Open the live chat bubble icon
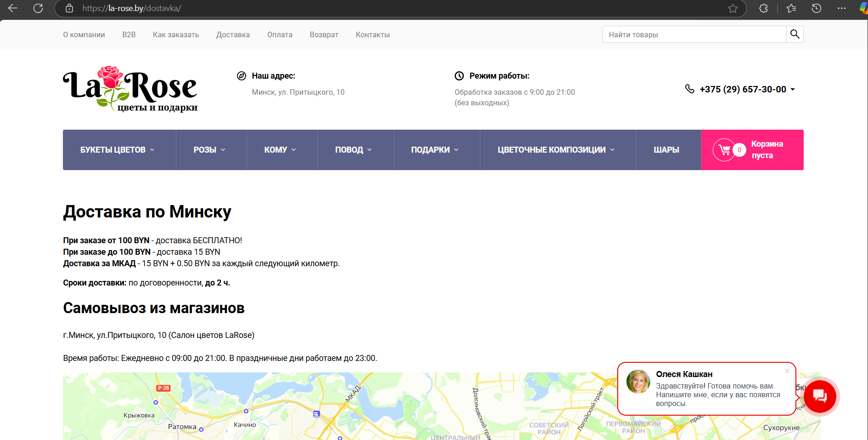Image resolution: width=868 pixels, height=440 pixels. click(x=820, y=396)
